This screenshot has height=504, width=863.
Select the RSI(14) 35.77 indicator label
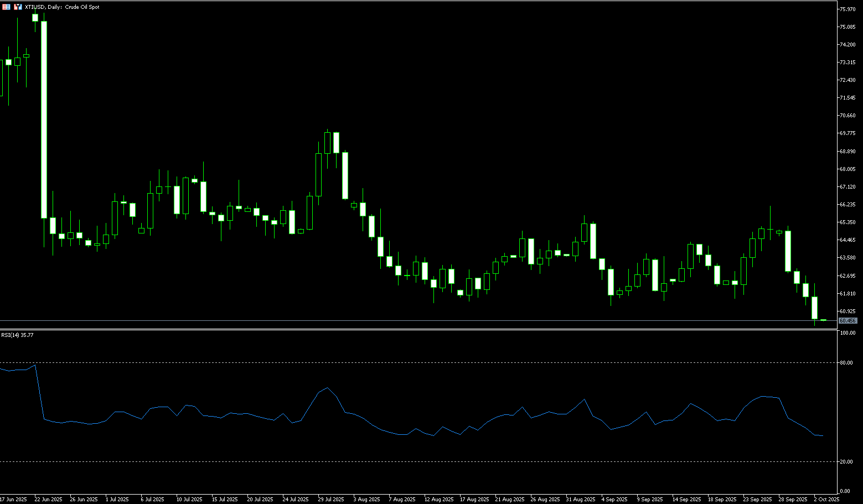pyautogui.click(x=17, y=335)
